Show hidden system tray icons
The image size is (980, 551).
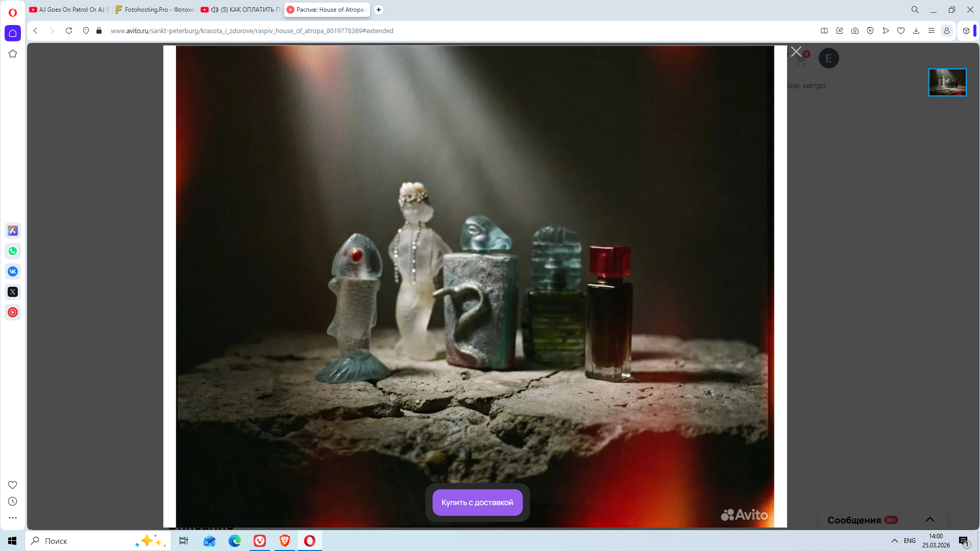[894, 541]
